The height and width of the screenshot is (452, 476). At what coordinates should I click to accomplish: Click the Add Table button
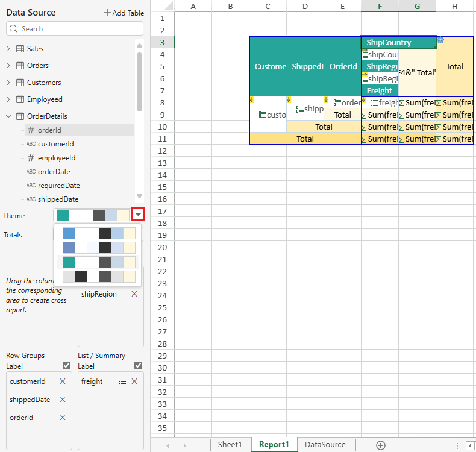pyautogui.click(x=124, y=13)
